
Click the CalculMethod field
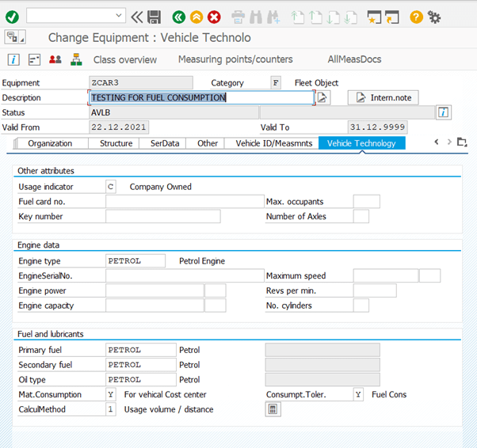click(x=110, y=409)
